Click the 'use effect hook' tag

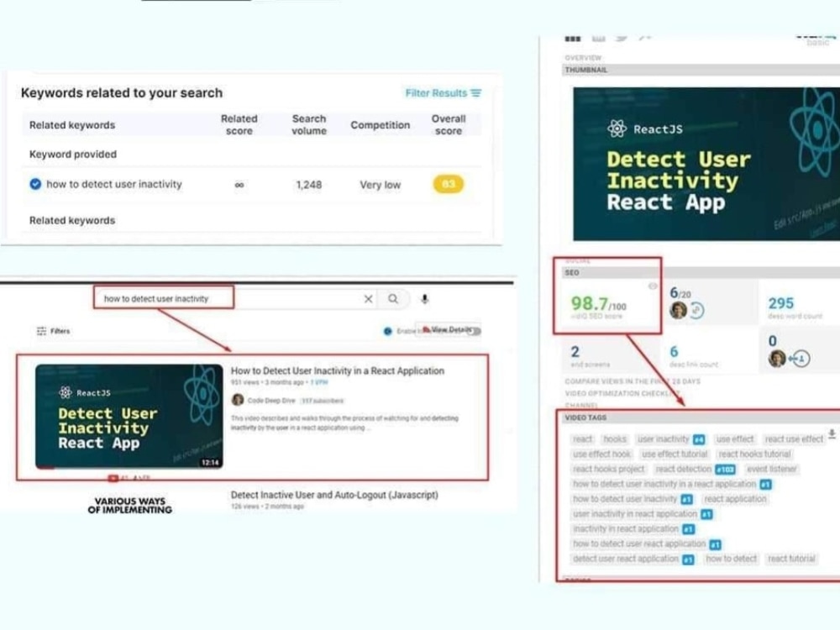[x=601, y=454]
